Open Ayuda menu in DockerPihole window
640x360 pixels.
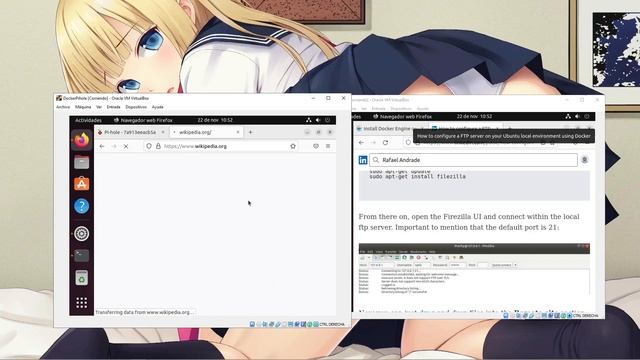tap(158, 107)
